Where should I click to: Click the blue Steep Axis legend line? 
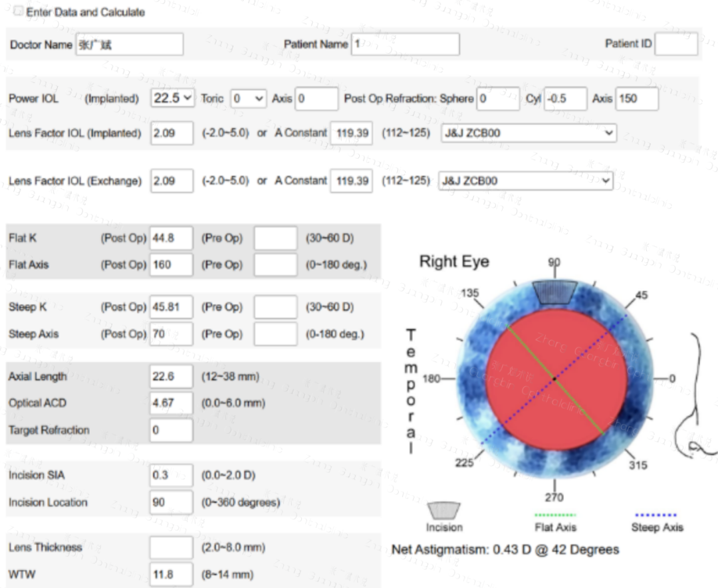[656, 515]
